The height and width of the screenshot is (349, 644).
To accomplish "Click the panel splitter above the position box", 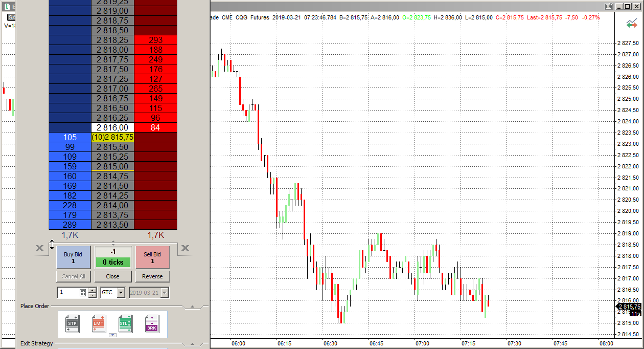I will point(113,243).
